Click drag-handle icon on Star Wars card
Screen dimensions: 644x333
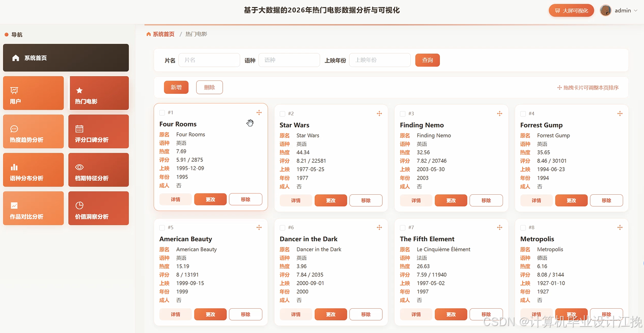coord(379,113)
